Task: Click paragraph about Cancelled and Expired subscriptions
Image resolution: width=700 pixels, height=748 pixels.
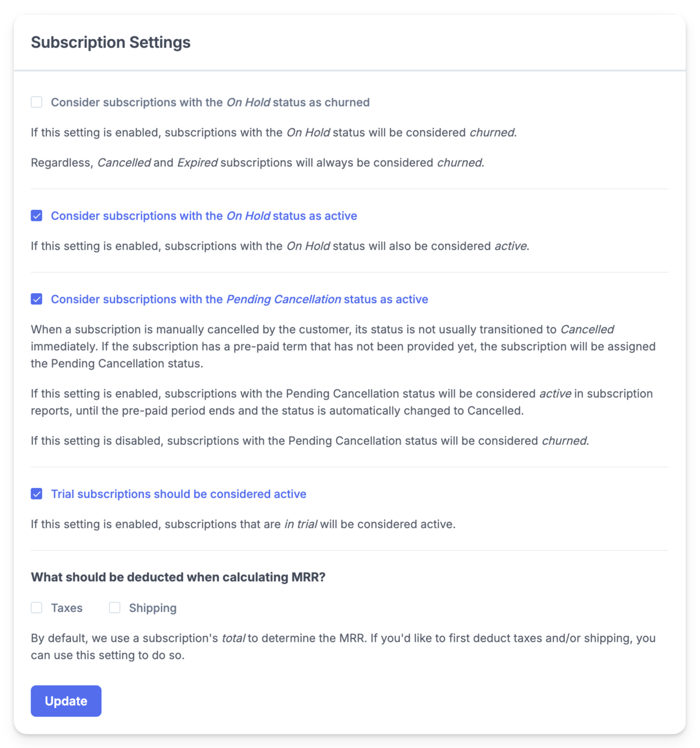Action: pyautogui.click(x=258, y=162)
